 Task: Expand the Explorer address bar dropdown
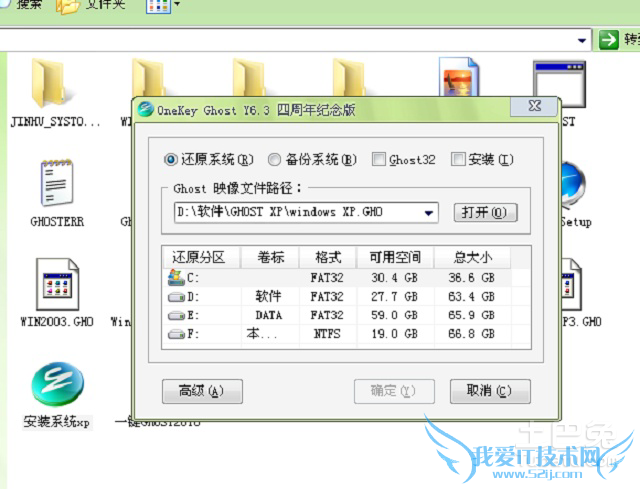pos(582,40)
